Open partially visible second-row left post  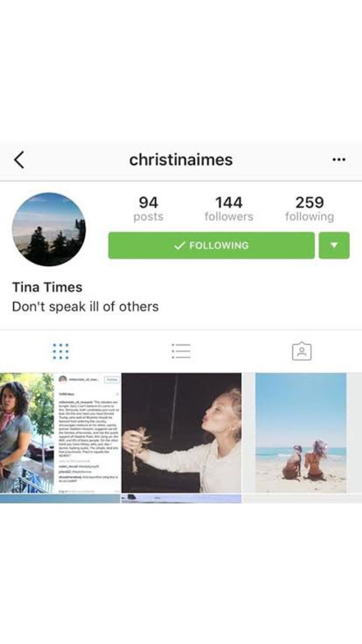(60, 499)
